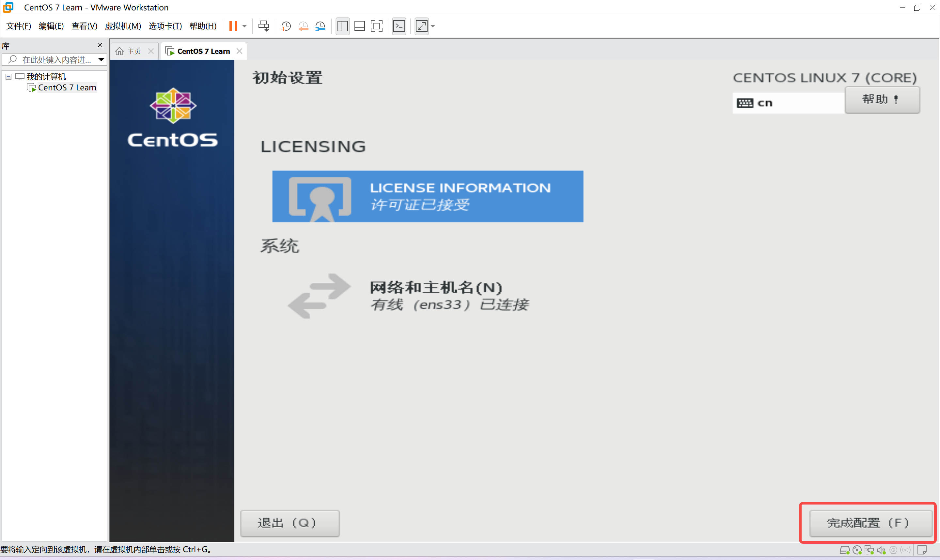Close the 主页 tab
This screenshot has height=560, width=940.
[151, 51]
